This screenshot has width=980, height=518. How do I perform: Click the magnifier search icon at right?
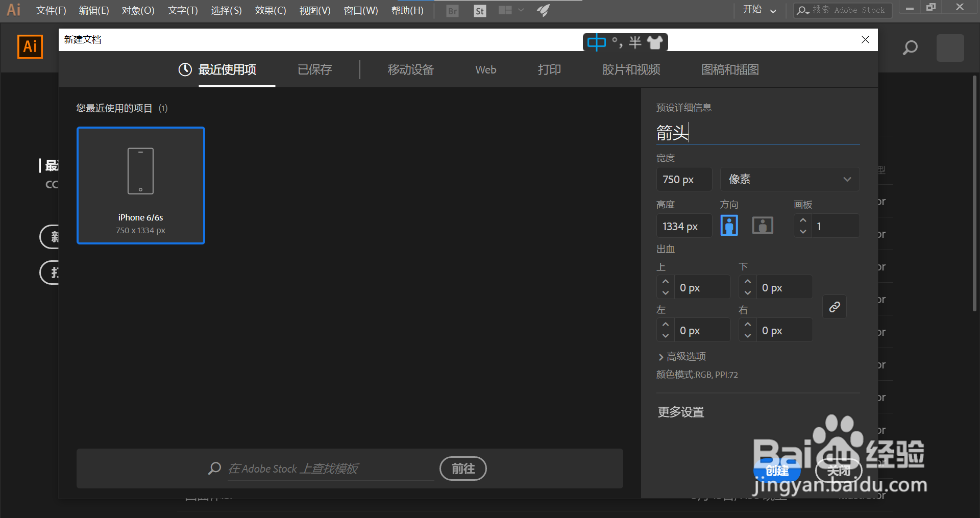(x=910, y=48)
